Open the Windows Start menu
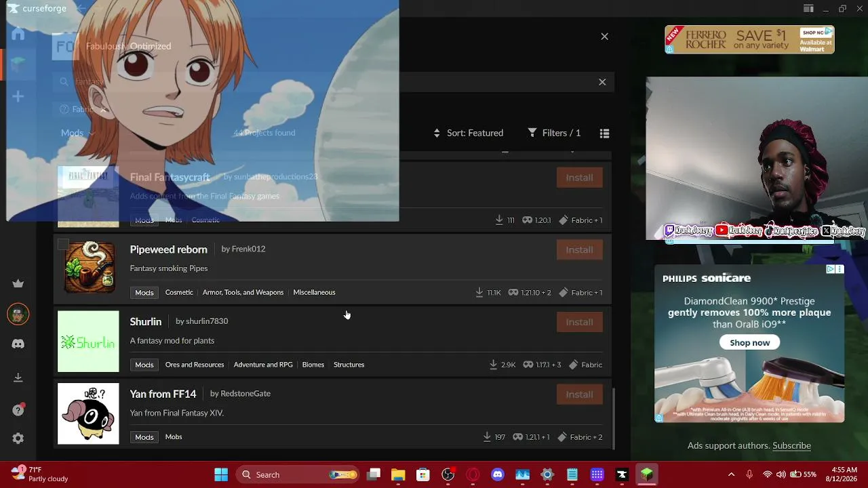868x488 pixels. (221, 474)
